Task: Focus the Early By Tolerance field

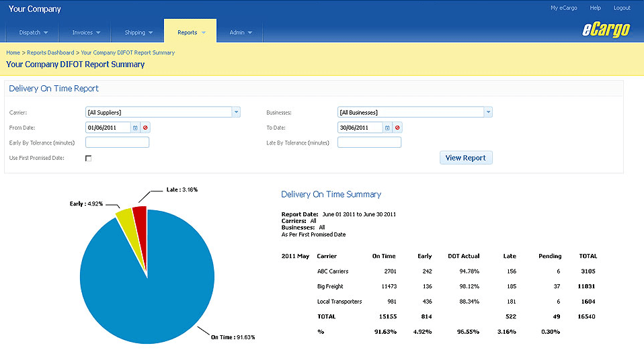Action: pyautogui.click(x=117, y=142)
